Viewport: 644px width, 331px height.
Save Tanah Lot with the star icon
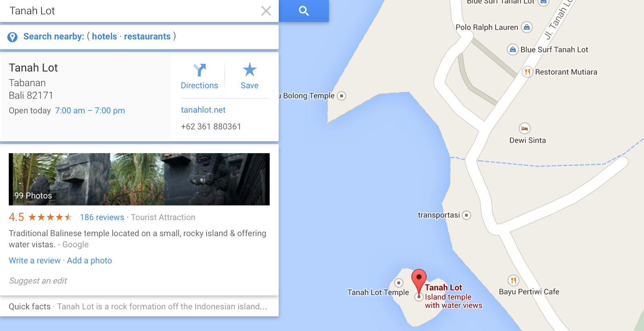(250, 76)
